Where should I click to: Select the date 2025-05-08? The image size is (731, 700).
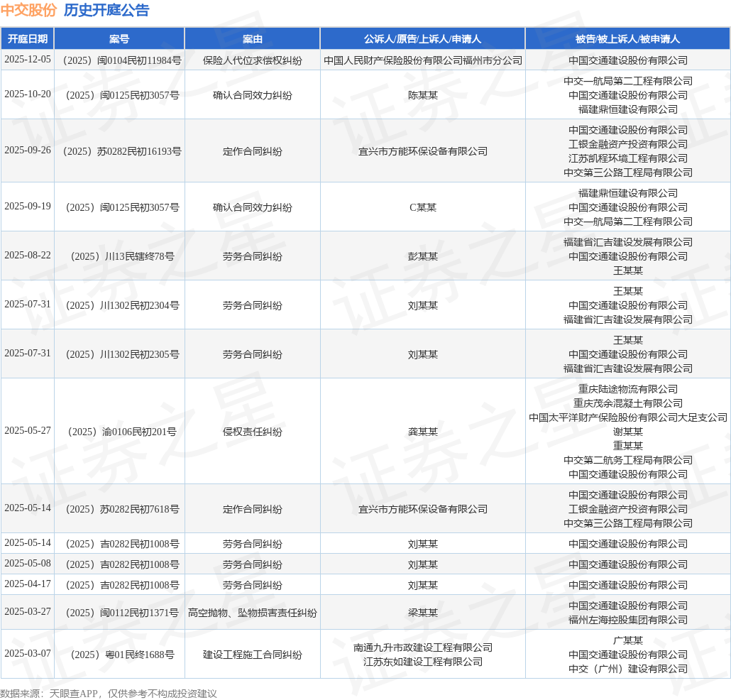click(x=28, y=564)
